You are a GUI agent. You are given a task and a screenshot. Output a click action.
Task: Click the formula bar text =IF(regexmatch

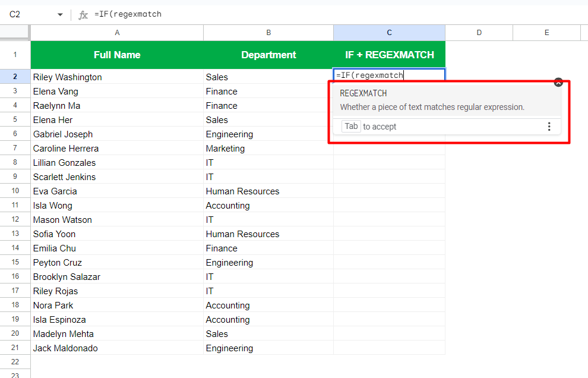[128, 14]
